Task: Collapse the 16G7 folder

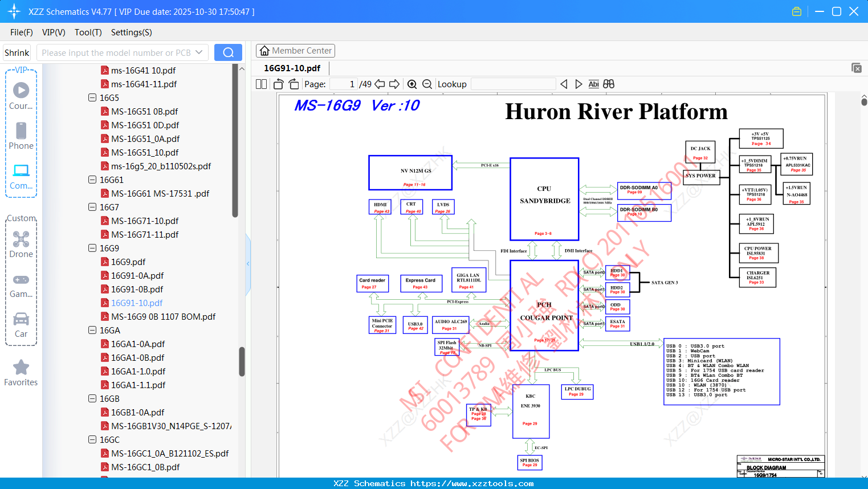Action: point(92,207)
